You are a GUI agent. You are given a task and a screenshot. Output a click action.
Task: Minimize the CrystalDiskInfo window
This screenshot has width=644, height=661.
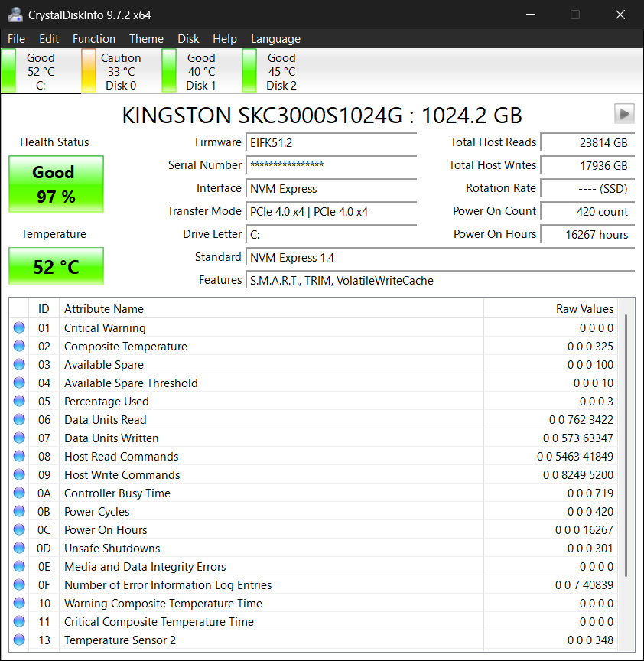(531, 15)
